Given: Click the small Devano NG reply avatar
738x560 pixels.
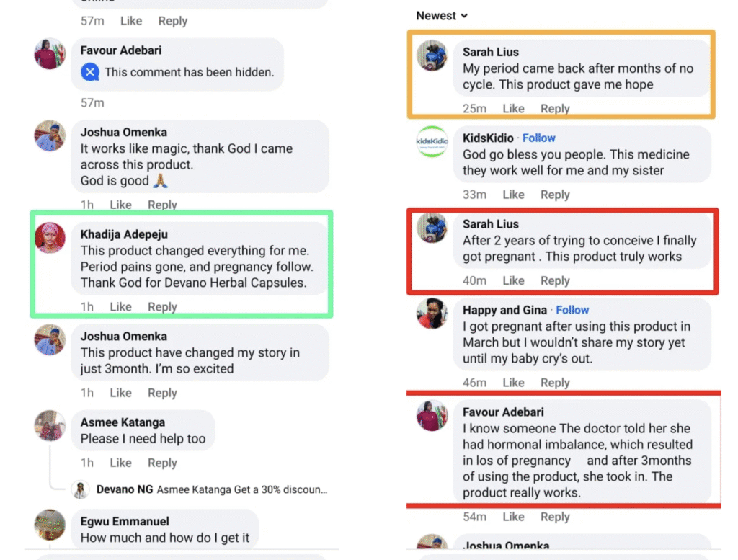Looking at the screenshot, I should [81, 489].
